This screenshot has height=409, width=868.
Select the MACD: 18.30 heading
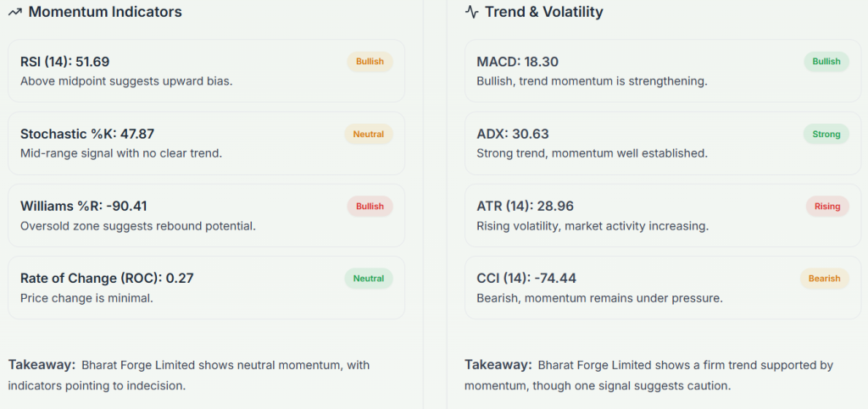pyautogui.click(x=518, y=62)
